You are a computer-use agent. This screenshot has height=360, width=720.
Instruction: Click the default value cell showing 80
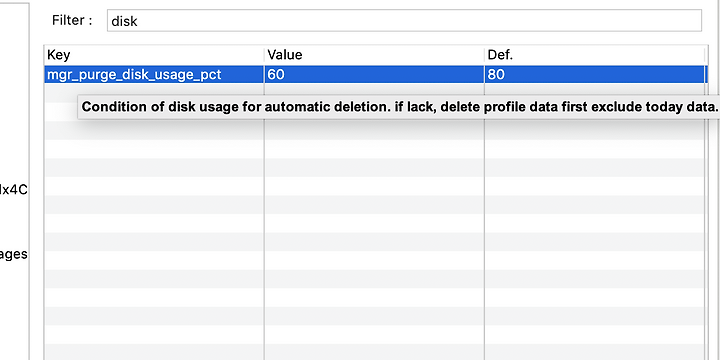pos(595,74)
